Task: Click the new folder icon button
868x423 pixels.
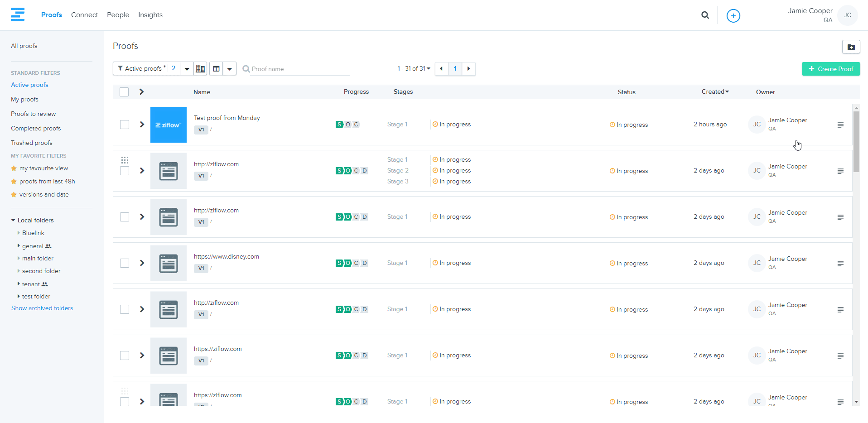Action: pyautogui.click(x=851, y=47)
